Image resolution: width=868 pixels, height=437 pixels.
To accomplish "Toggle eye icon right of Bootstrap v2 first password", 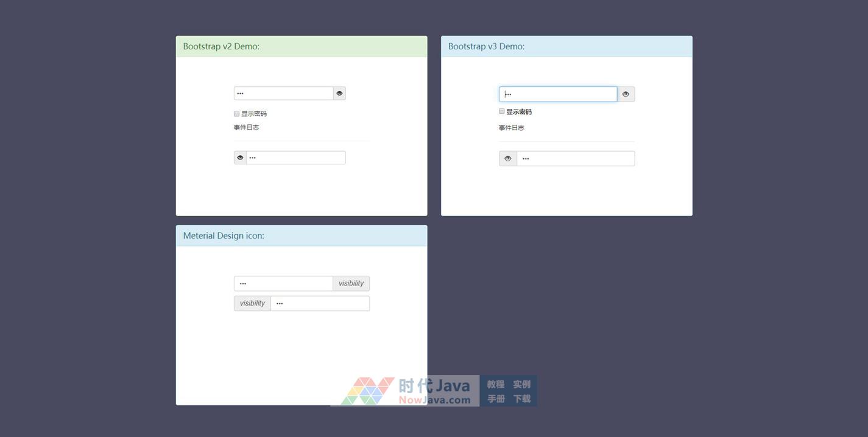I will [339, 93].
